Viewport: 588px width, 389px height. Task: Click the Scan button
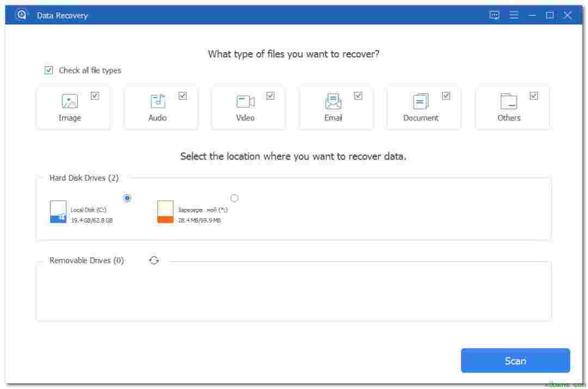coord(515,360)
